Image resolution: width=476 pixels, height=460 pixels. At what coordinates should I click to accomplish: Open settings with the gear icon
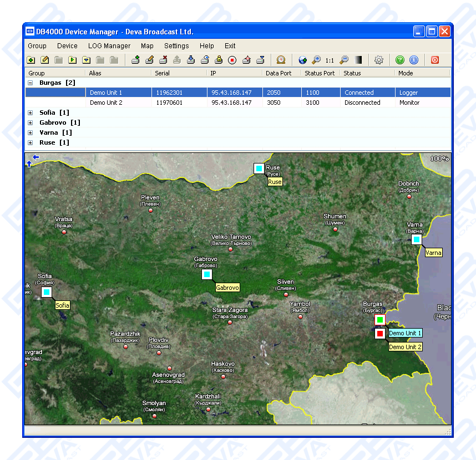pyautogui.click(x=379, y=60)
